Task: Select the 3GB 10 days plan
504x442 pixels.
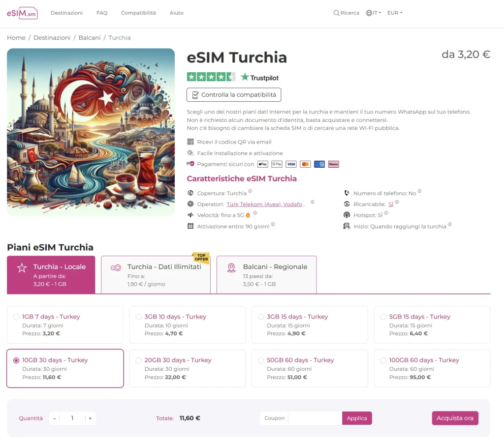Action: coord(188,324)
